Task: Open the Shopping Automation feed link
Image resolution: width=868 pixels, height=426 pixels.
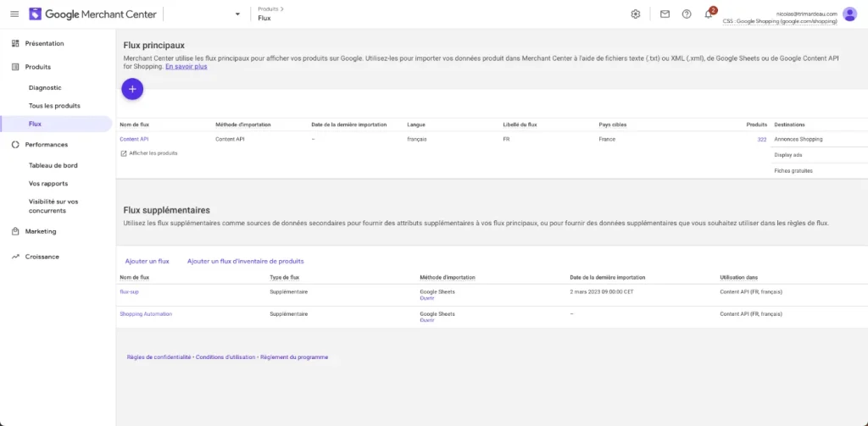Action: tap(146, 313)
